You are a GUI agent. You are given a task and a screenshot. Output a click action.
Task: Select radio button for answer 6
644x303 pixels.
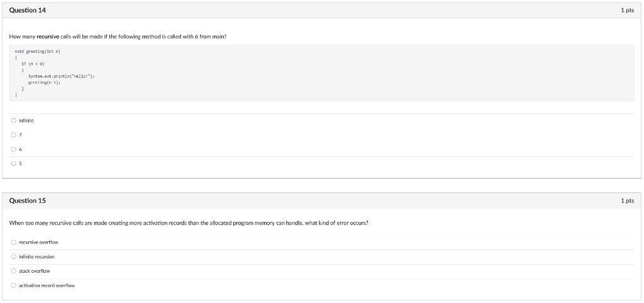click(13, 150)
